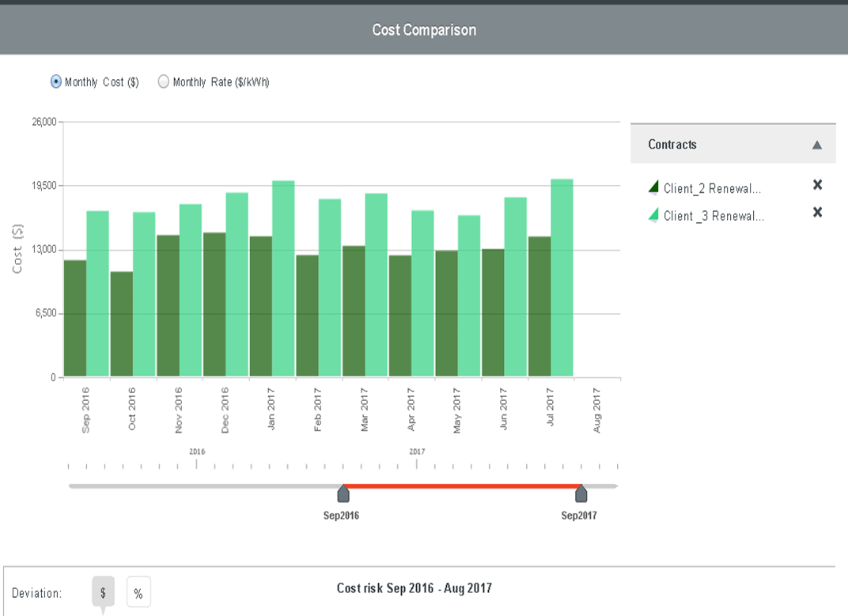Click the Client_2 Renewal contract label
The width and height of the screenshot is (848, 616).
click(712, 188)
